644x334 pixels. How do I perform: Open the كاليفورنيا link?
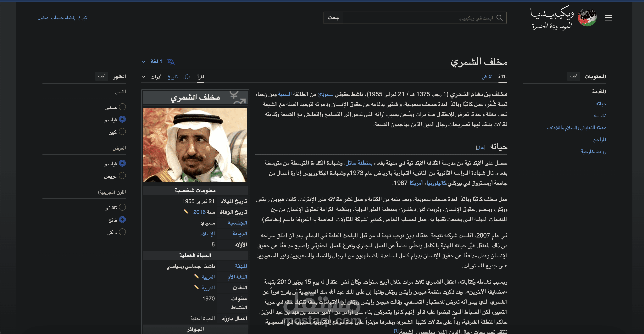click(x=436, y=183)
